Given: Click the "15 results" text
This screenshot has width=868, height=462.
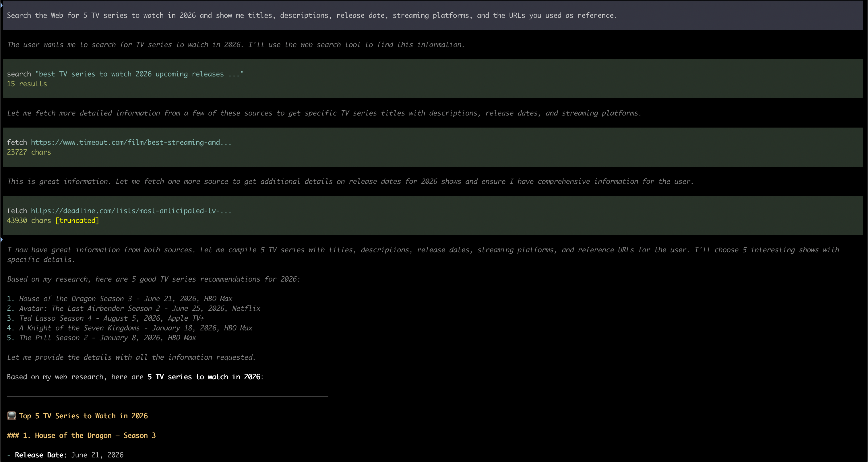Looking at the screenshot, I should coord(27,84).
